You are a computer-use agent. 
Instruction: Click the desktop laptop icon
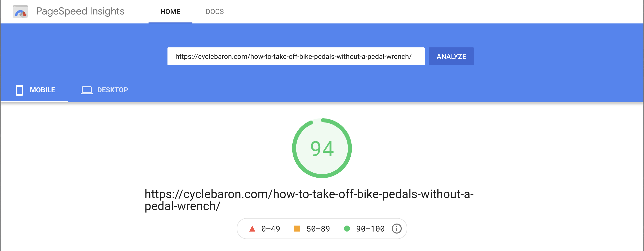pos(87,90)
